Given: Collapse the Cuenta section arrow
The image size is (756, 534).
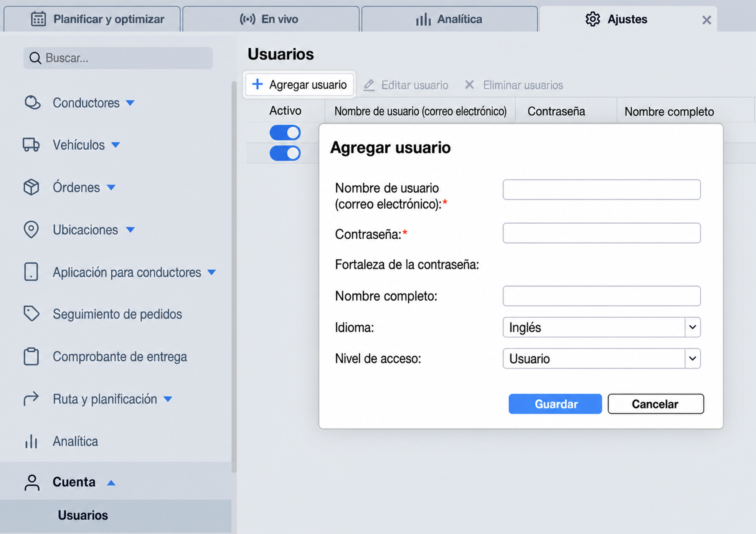Looking at the screenshot, I should pyautogui.click(x=111, y=483).
